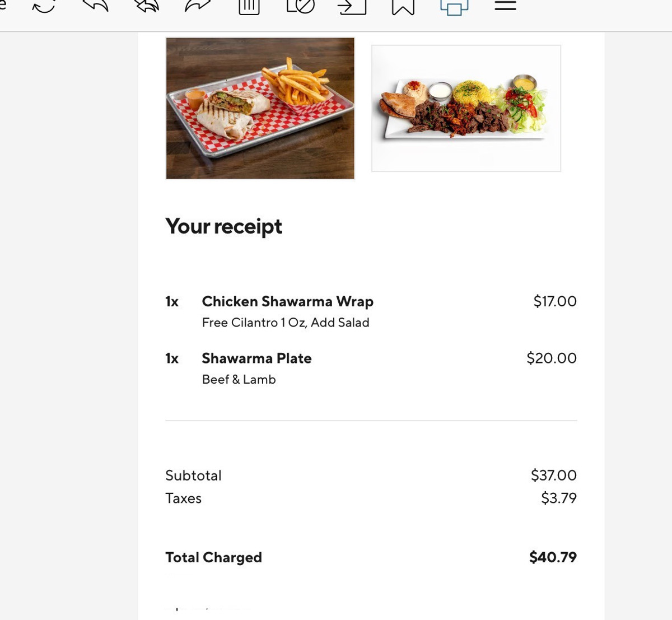The width and height of the screenshot is (672, 620).
Task: Flag the email with bookmark icon
Action: pos(403,6)
